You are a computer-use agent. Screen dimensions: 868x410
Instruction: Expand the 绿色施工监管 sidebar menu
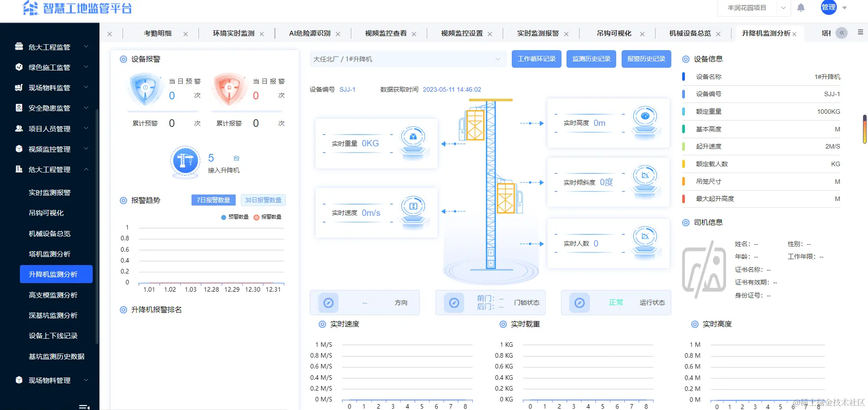[50, 67]
